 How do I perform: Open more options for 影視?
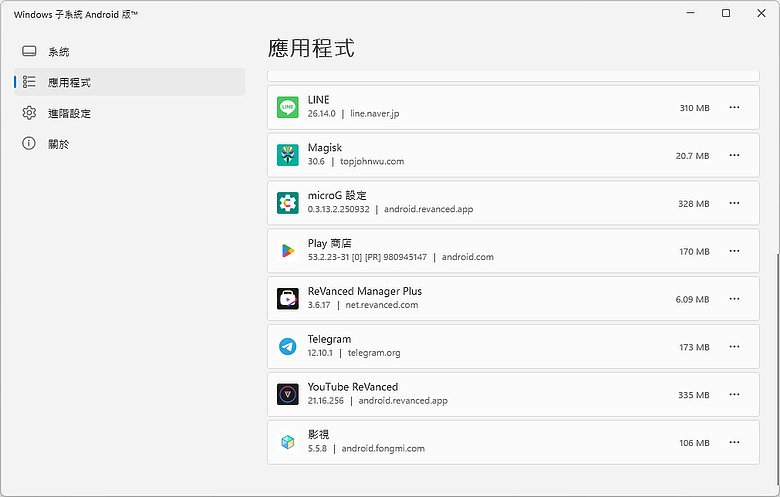click(734, 442)
